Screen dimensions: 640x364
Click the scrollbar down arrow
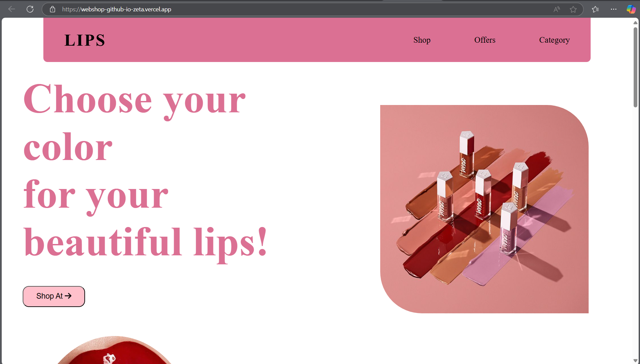tap(635, 360)
